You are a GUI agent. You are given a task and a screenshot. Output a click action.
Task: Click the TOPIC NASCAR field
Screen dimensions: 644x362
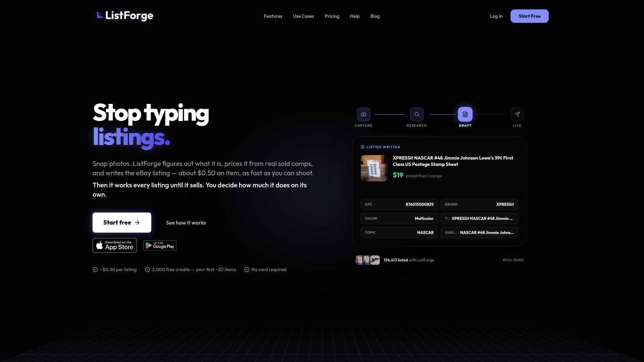pos(399,233)
